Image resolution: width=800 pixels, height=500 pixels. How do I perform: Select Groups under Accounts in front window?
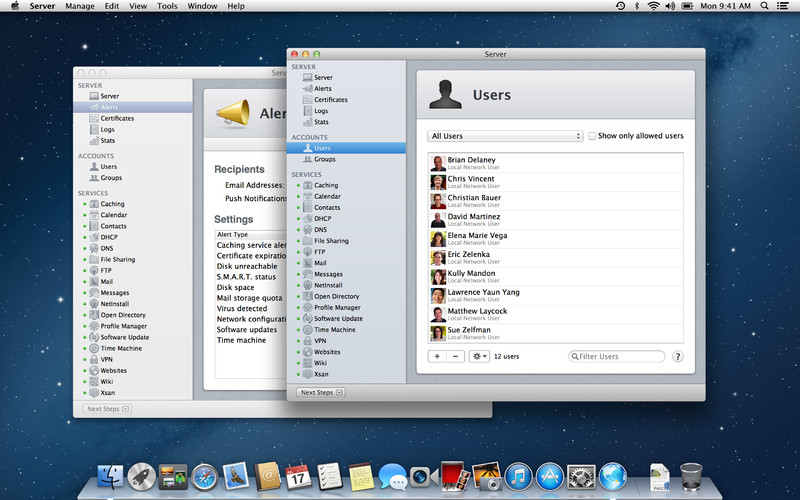point(324,159)
